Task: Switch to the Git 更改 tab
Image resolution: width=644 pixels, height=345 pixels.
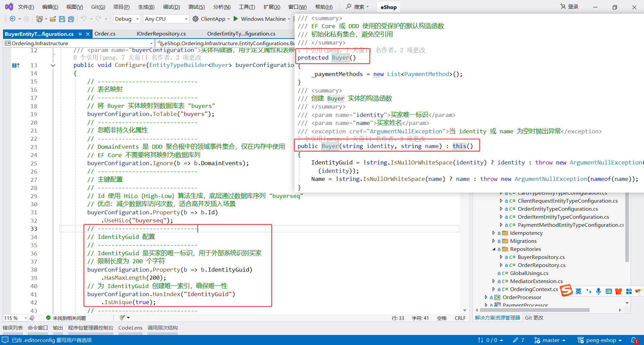Action: click(534, 318)
